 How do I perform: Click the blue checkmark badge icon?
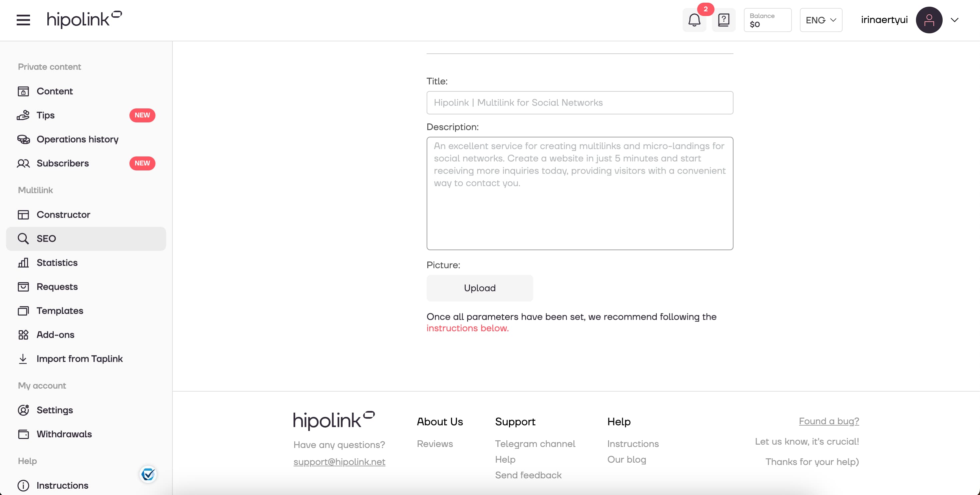click(x=148, y=474)
